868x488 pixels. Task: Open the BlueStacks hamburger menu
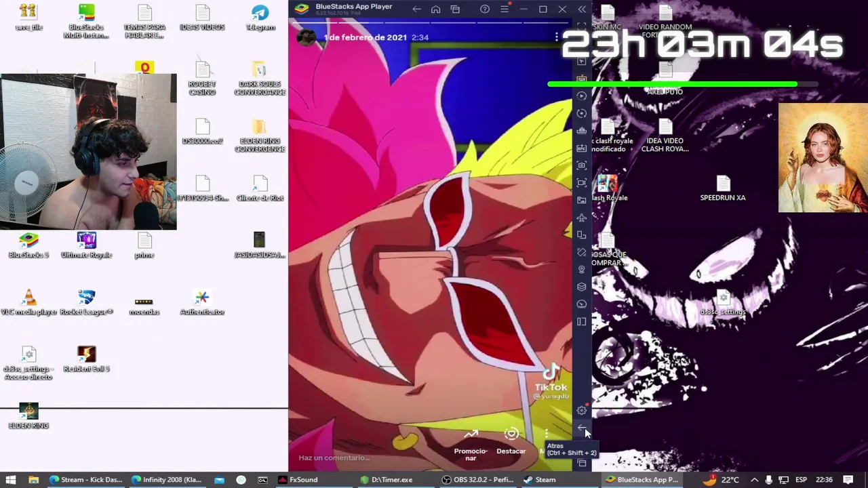pos(505,9)
